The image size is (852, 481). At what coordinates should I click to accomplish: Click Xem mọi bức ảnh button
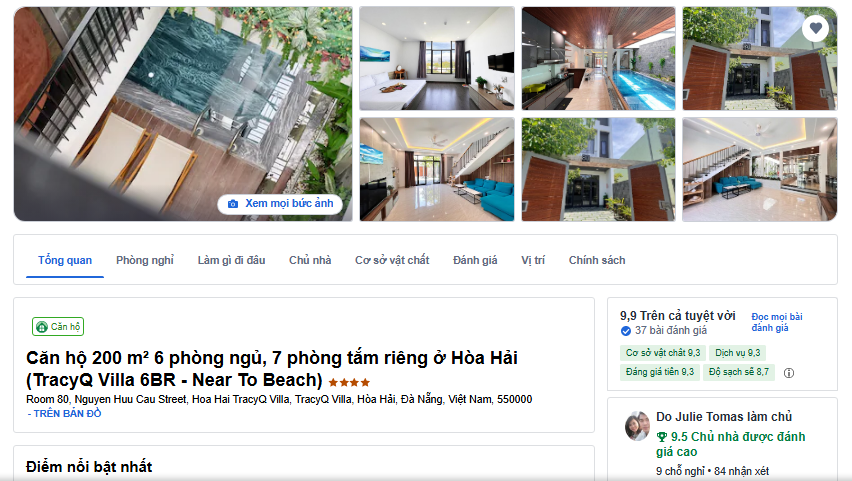280,204
